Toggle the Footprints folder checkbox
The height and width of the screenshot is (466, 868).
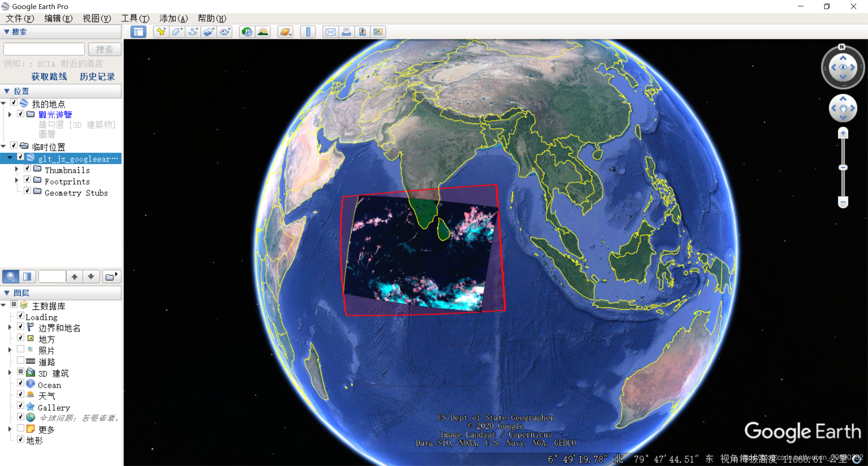[x=28, y=180]
